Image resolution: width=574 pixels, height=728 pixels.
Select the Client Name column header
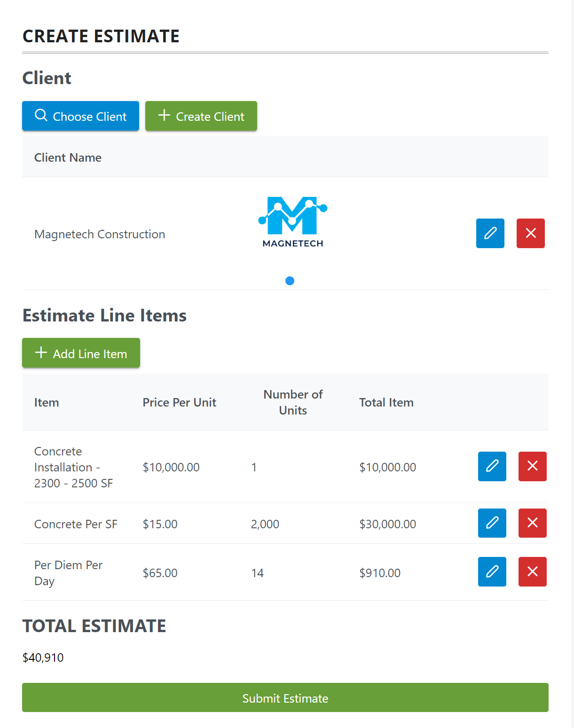coord(68,157)
